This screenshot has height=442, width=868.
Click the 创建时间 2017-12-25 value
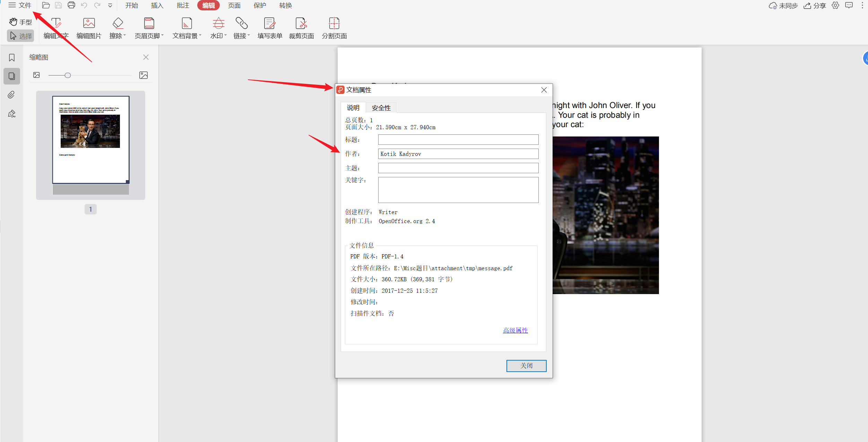409,291
